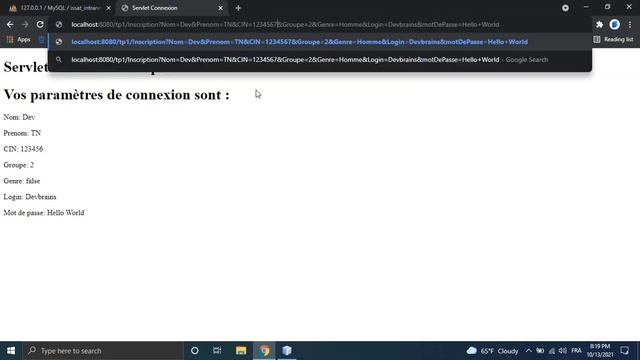The width and height of the screenshot is (640, 360).
Task: Close the Servlet Connexion tab
Action: point(220,8)
